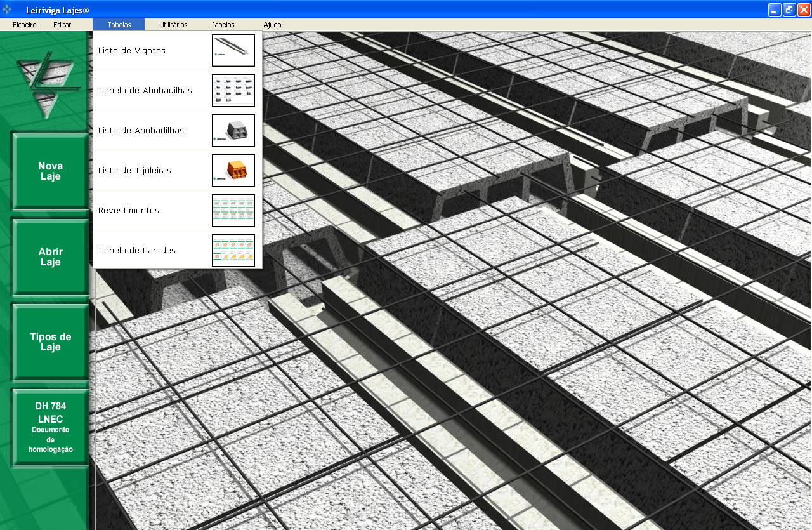The height and width of the screenshot is (530, 812).
Task: Expand the Utilitários menu
Action: click(173, 25)
